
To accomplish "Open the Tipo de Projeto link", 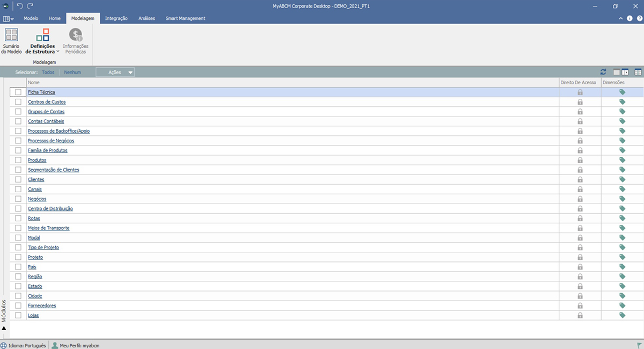I will tap(43, 248).
